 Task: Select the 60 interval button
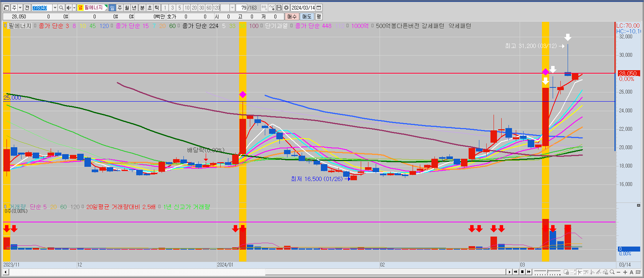(209, 8)
